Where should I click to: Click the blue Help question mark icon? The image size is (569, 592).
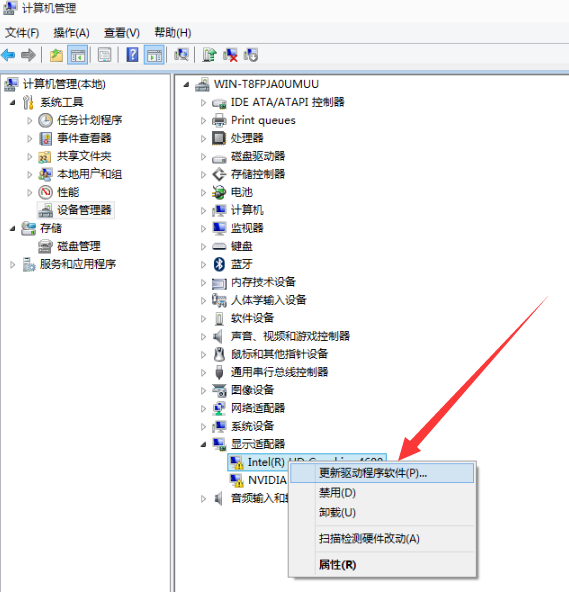coord(132,55)
